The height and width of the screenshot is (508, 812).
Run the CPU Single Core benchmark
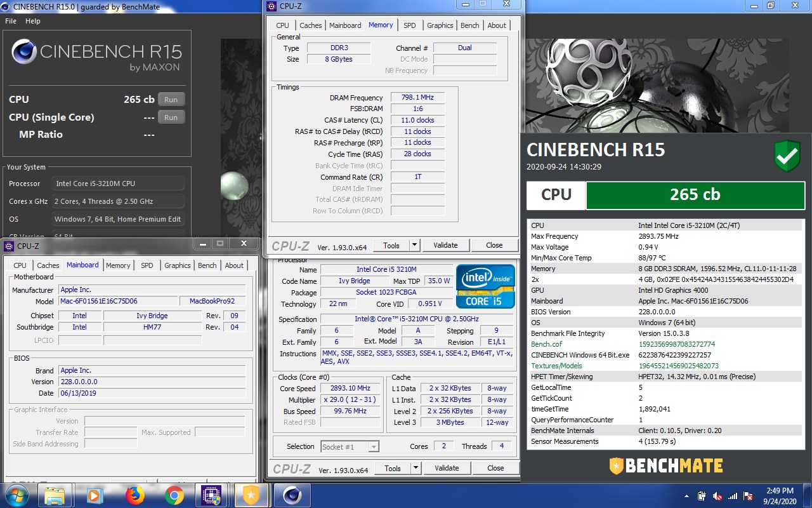[x=171, y=117]
